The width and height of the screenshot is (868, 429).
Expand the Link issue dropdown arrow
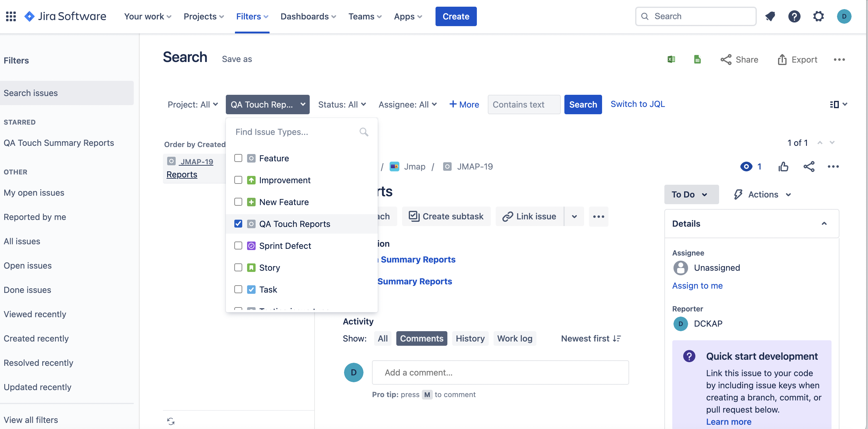coord(574,216)
